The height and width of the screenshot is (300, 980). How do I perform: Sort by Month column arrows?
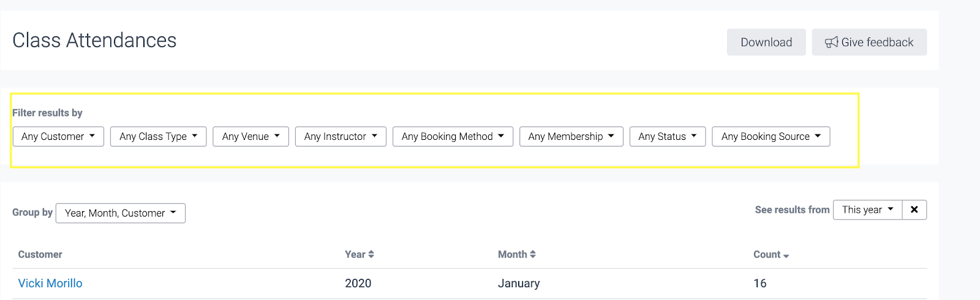coord(533,255)
